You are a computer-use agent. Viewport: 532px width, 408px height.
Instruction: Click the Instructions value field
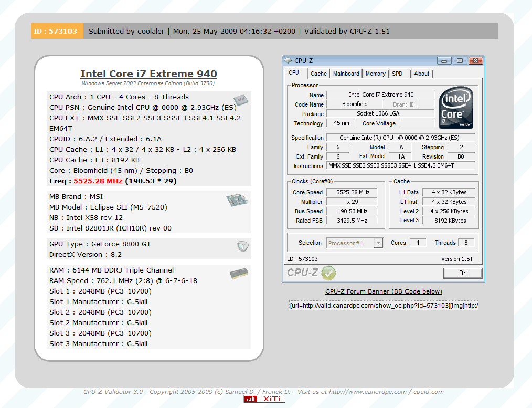401,165
